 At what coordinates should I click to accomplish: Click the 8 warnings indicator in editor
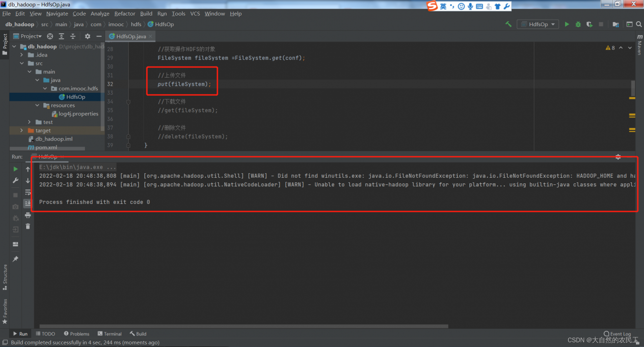coord(610,48)
